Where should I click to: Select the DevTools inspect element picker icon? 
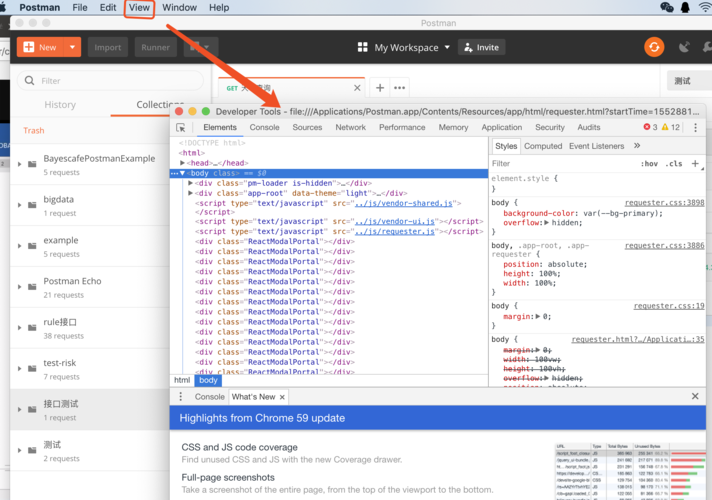(x=181, y=128)
